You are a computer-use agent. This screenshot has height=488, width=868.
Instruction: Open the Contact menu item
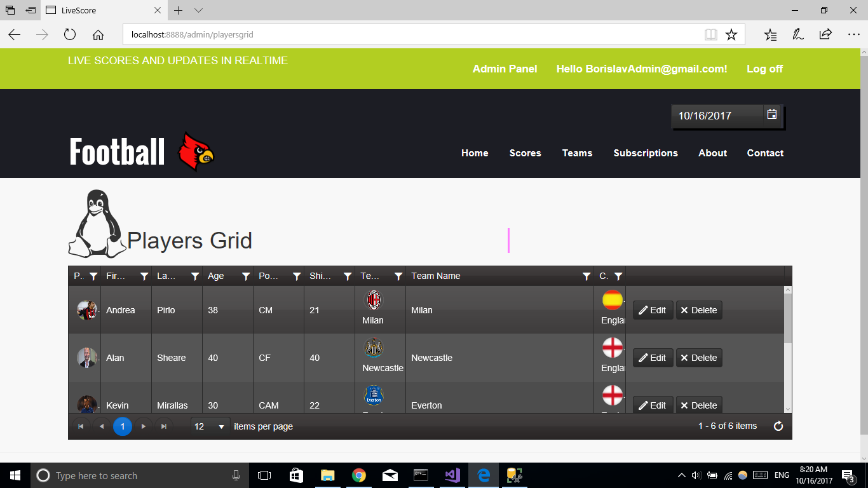pos(765,153)
